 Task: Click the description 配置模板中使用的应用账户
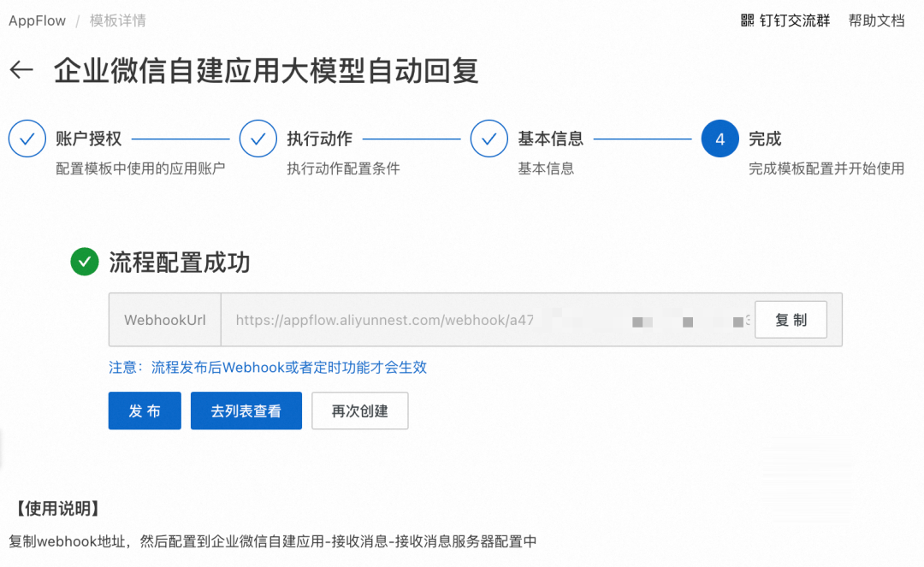click(x=140, y=168)
